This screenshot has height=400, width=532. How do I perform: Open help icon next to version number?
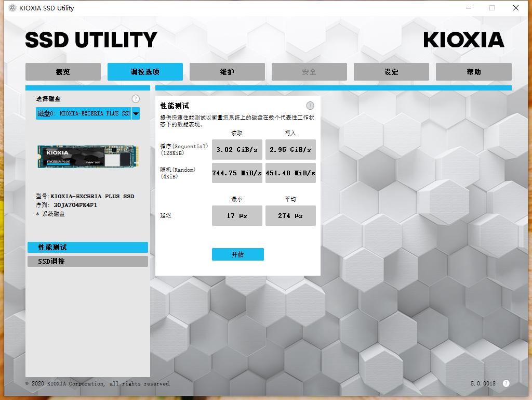[x=506, y=383]
